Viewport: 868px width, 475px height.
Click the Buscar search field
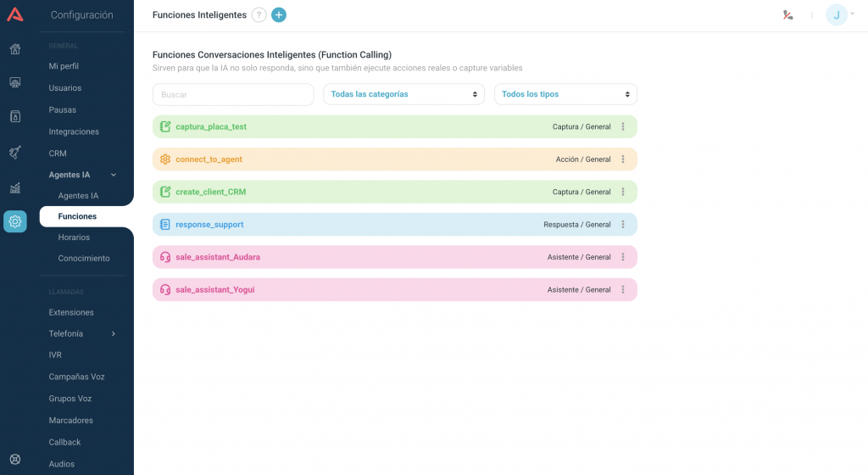[x=233, y=94]
